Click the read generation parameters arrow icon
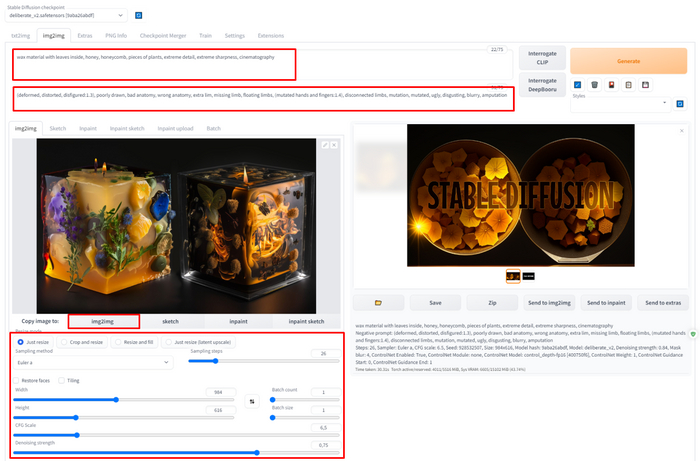The height and width of the screenshot is (461, 700). [578, 85]
